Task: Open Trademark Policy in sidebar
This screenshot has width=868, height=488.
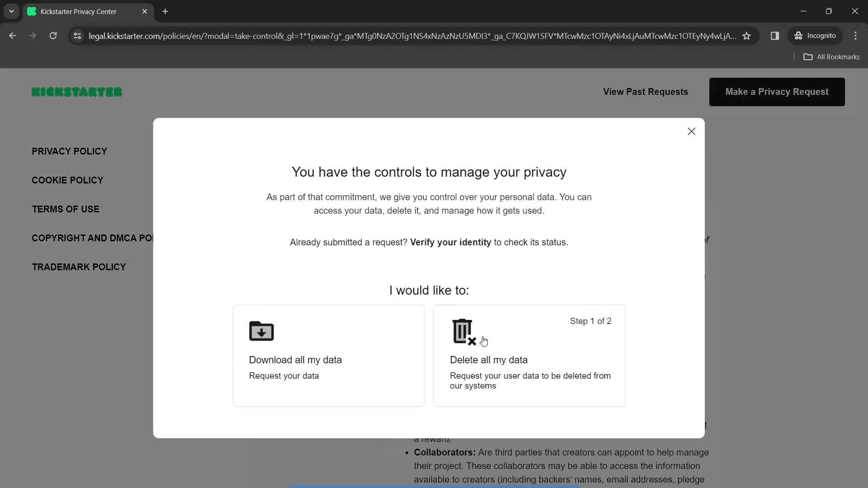Action: (79, 267)
